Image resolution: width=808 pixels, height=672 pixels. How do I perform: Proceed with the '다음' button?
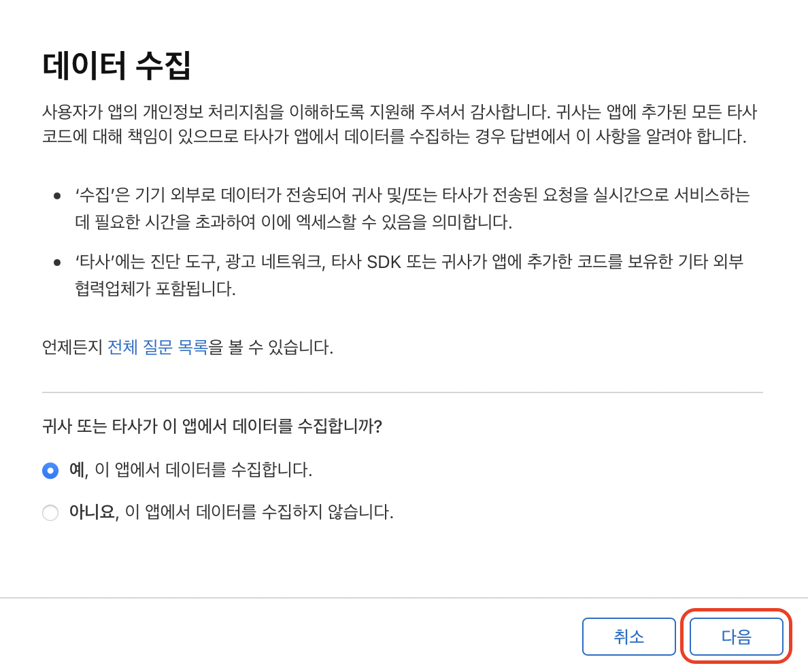click(x=737, y=637)
